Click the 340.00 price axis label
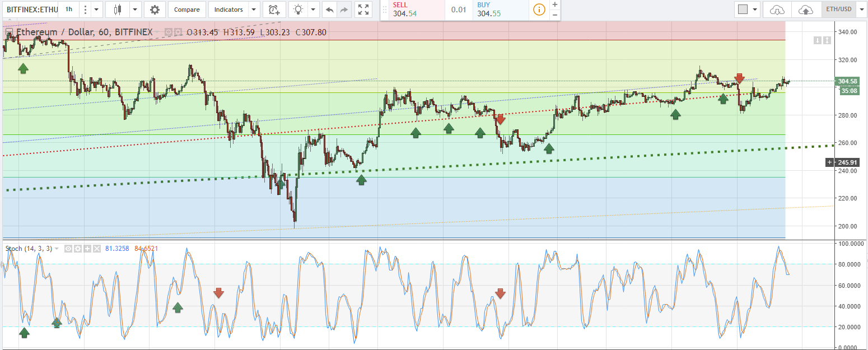The image size is (868, 350). pos(848,32)
